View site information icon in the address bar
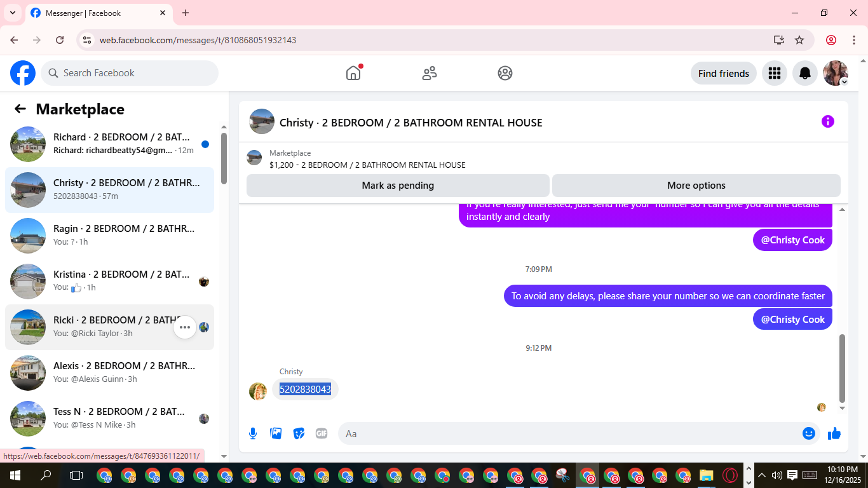The height and width of the screenshot is (488, 868). click(x=88, y=40)
